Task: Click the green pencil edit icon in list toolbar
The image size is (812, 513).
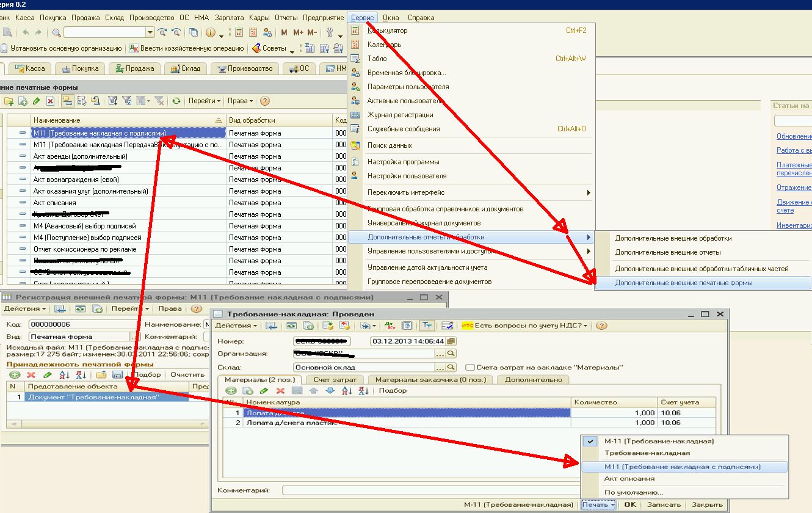Action: point(37,101)
